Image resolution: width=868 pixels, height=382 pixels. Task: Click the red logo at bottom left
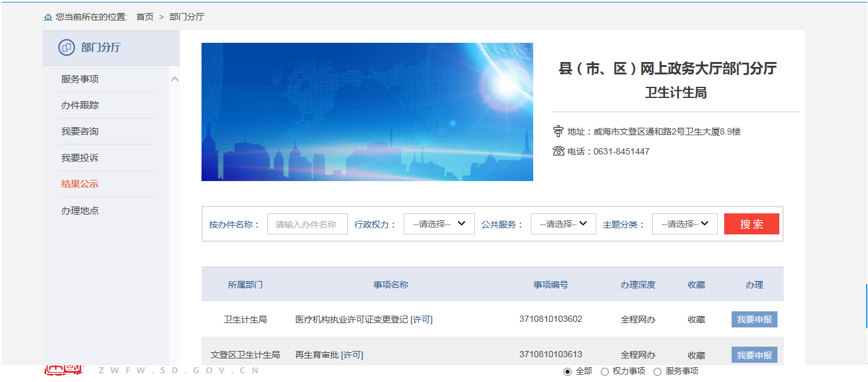64,371
